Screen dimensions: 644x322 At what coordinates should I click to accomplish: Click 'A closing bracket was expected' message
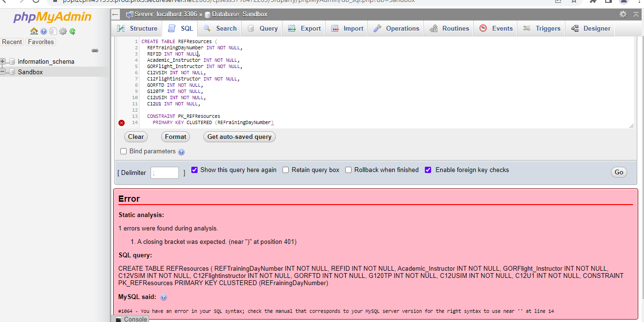pyautogui.click(x=217, y=241)
